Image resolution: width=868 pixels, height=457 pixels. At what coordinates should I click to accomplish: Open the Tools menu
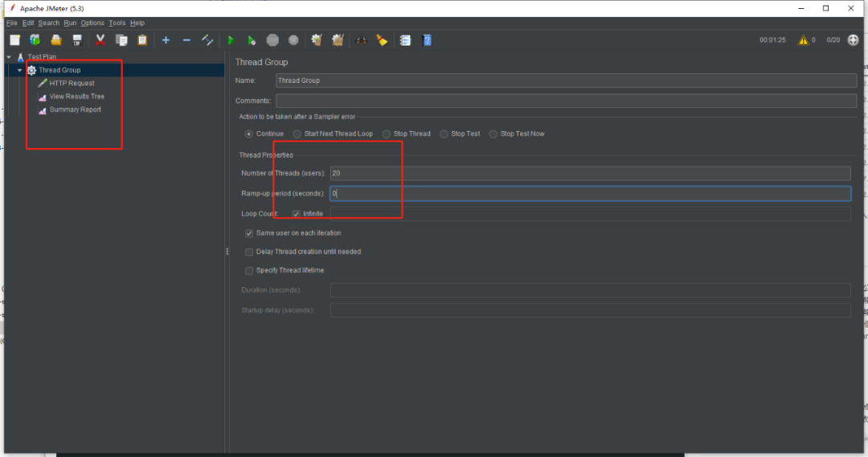pyautogui.click(x=117, y=23)
